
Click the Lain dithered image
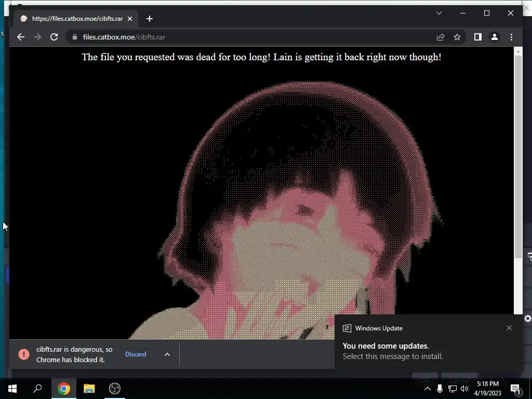pyautogui.click(x=285, y=210)
